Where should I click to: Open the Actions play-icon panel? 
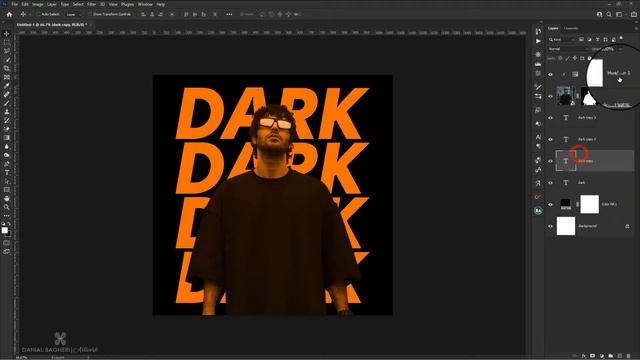538,41
